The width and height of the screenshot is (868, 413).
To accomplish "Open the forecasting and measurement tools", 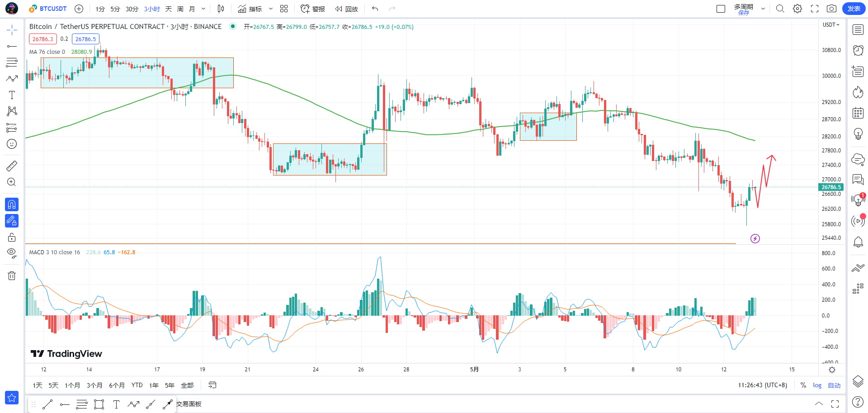I will pyautogui.click(x=12, y=128).
